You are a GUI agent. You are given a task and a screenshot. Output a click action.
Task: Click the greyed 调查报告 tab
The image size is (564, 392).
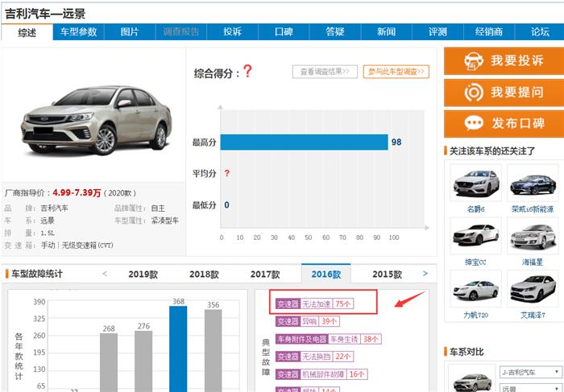pos(181,32)
